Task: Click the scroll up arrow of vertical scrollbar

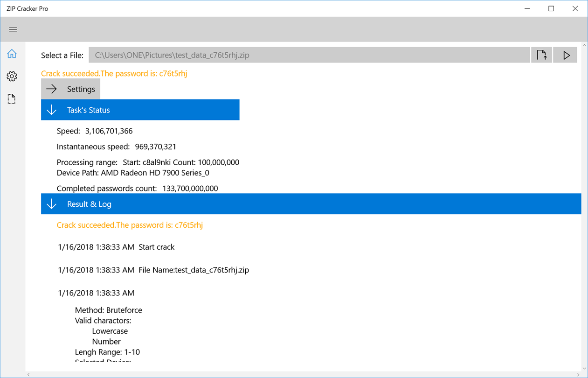Action: point(584,46)
